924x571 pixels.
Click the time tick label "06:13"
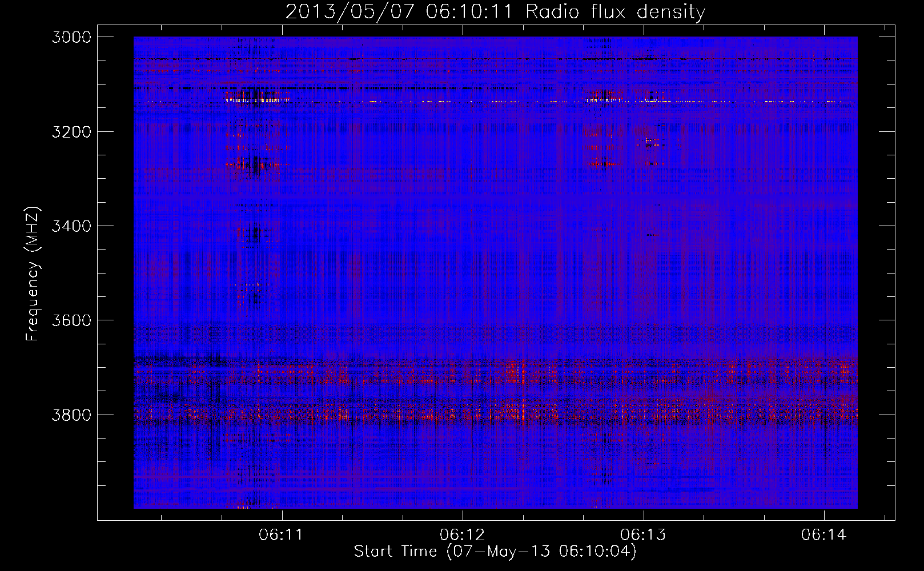[643, 535]
